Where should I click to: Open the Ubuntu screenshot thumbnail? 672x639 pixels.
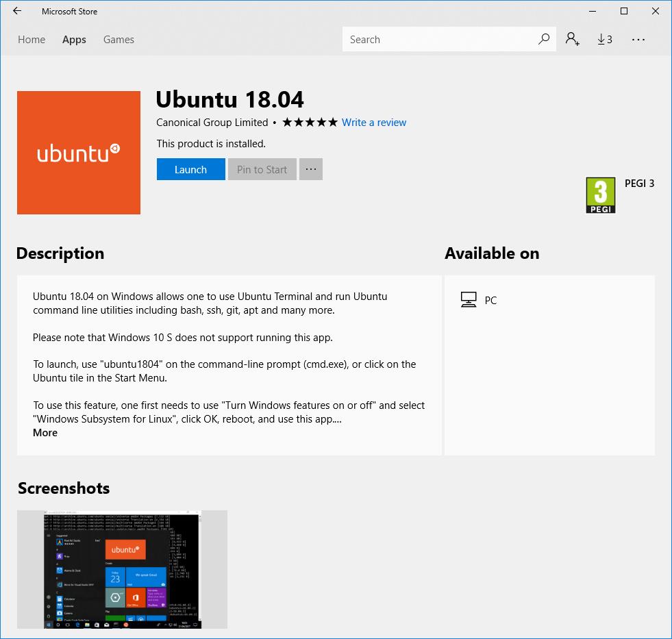[122, 569]
